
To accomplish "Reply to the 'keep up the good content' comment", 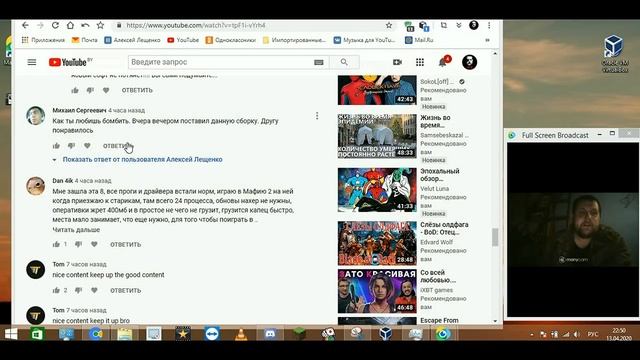I will coord(125,290).
